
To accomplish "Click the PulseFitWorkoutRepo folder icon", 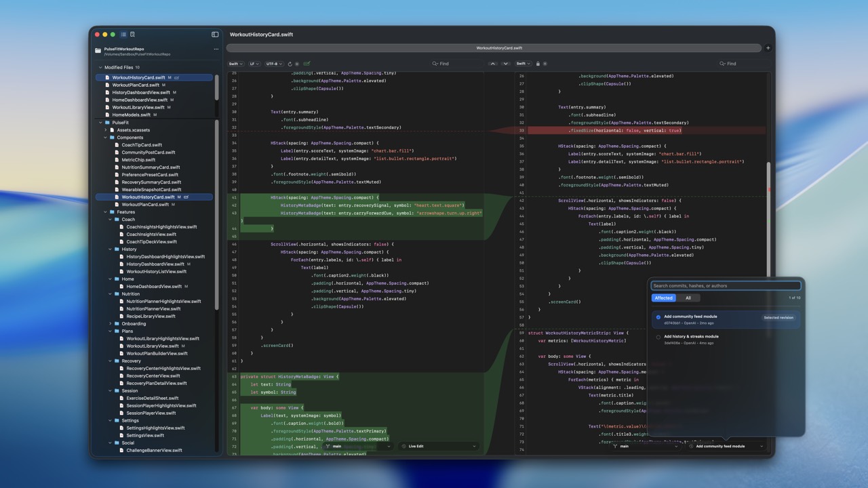I will tap(98, 50).
